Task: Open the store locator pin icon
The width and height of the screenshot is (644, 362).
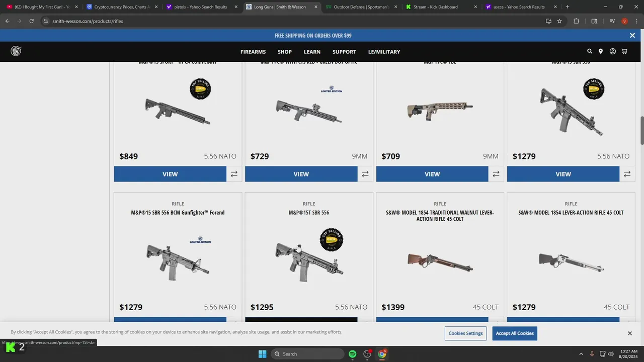Action: point(601,51)
